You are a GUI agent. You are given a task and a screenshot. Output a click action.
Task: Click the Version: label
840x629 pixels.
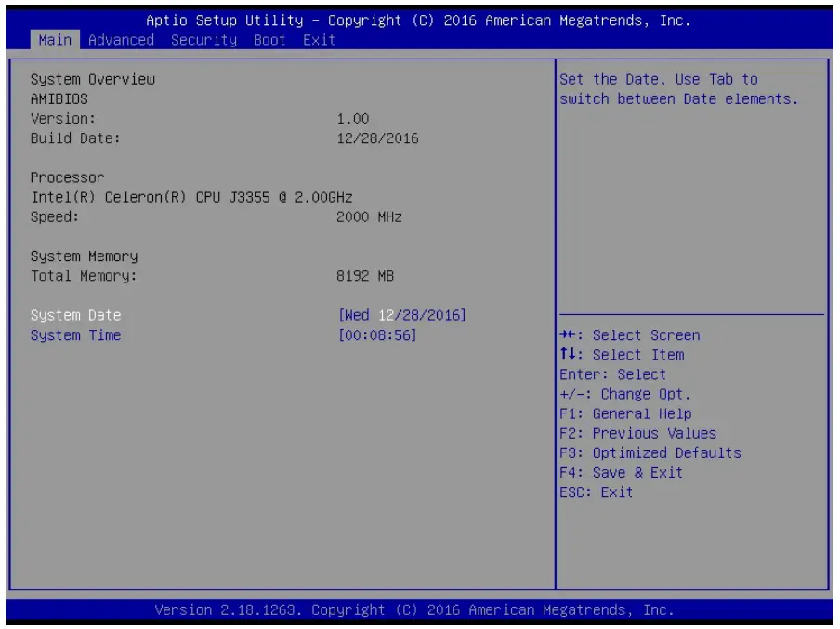coord(63,118)
